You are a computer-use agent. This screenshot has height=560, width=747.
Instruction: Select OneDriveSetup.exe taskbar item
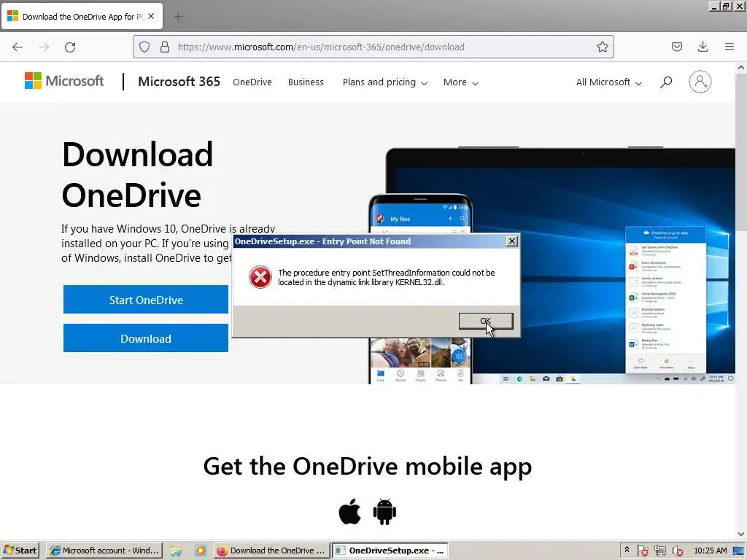click(390, 551)
